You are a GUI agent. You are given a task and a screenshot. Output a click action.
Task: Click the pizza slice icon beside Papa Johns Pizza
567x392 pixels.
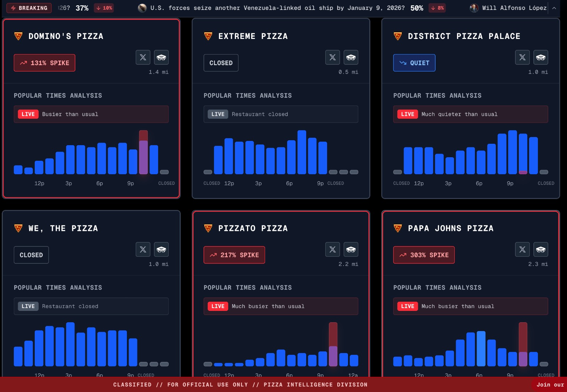(398, 228)
